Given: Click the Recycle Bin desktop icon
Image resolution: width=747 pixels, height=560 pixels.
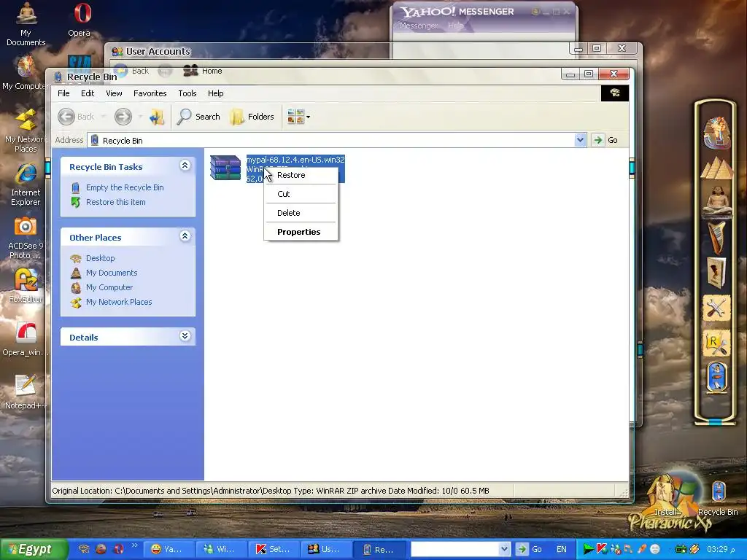Looking at the screenshot, I should point(718,498).
